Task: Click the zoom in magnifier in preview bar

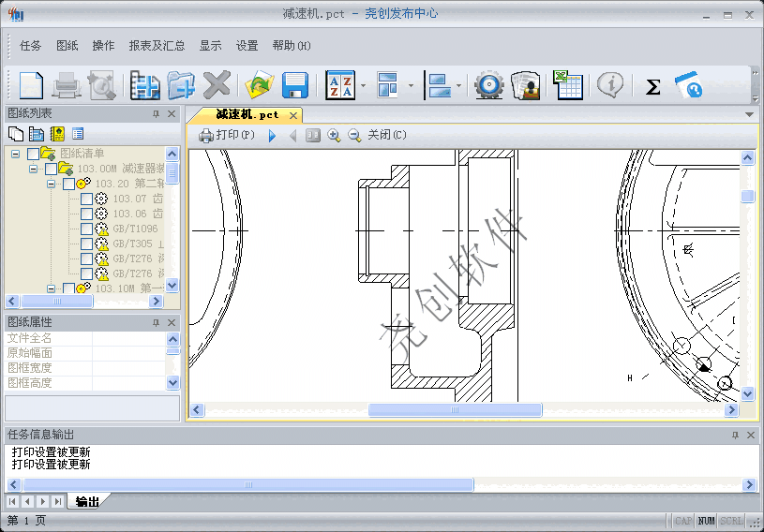Action: pyautogui.click(x=334, y=136)
